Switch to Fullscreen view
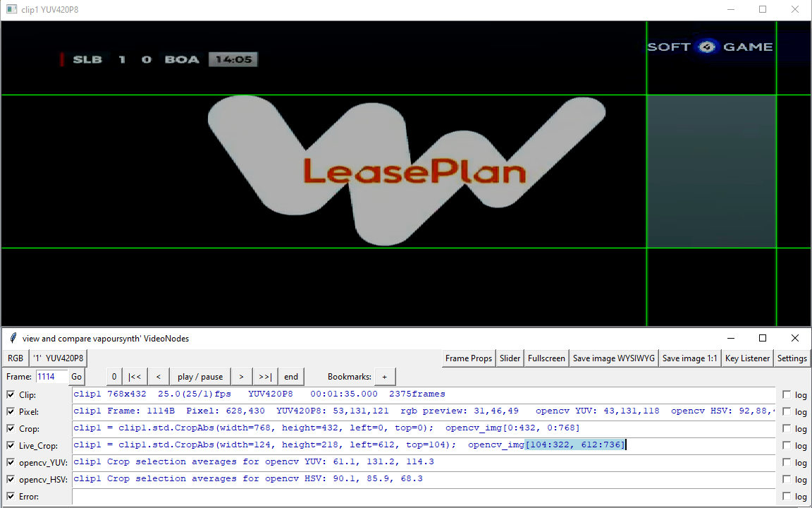 tap(546, 358)
